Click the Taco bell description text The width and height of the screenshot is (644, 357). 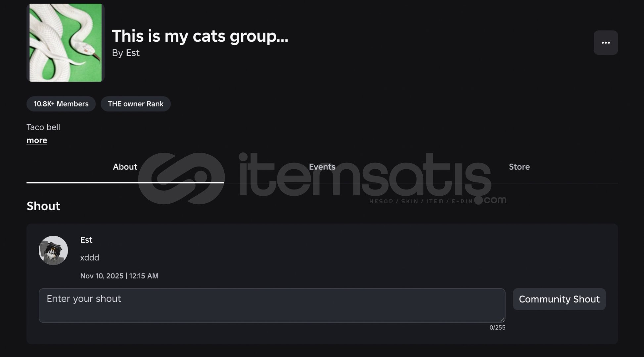click(43, 127)
